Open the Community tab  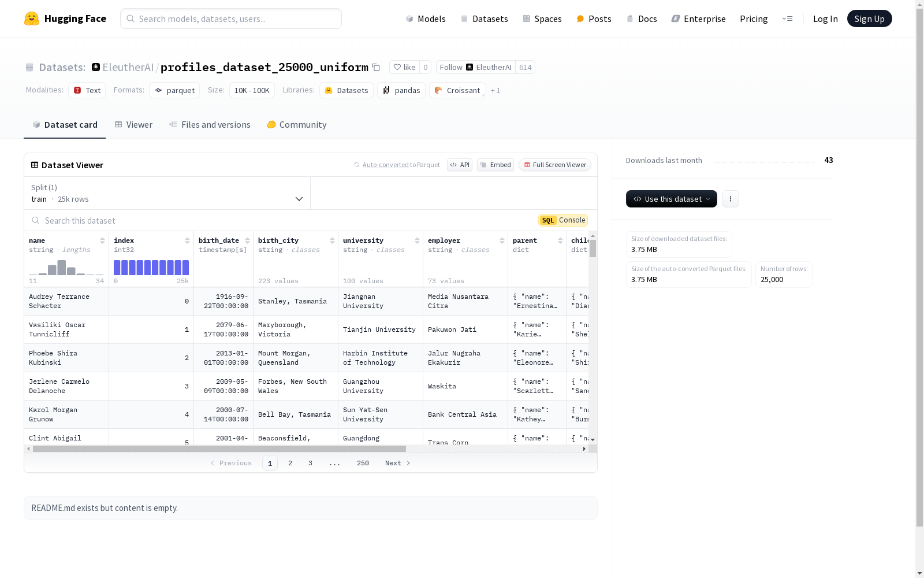click(297, 125)
